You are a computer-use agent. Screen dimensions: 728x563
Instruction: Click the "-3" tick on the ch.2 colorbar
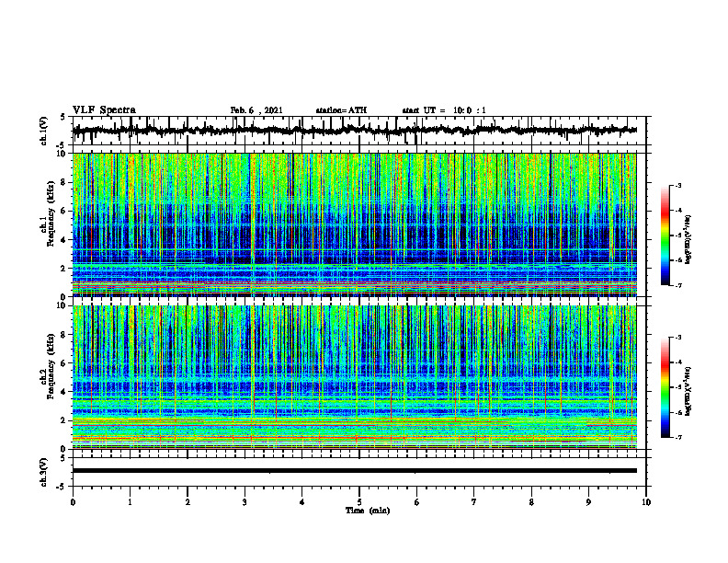click(678, 338)
